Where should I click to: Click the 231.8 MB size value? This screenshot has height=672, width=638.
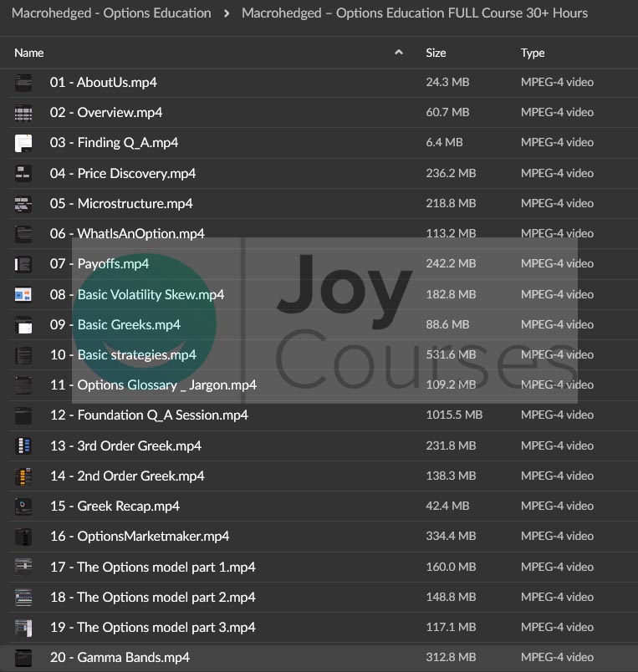click(451, 445)
